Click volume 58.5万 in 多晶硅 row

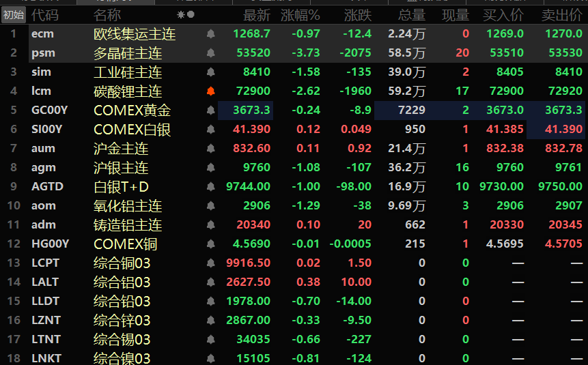tap(407, 53)
